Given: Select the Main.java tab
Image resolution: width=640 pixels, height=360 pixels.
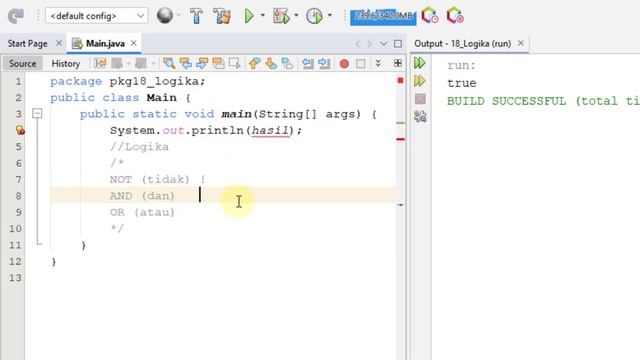Looking at the screenshot, I should 105,43.
